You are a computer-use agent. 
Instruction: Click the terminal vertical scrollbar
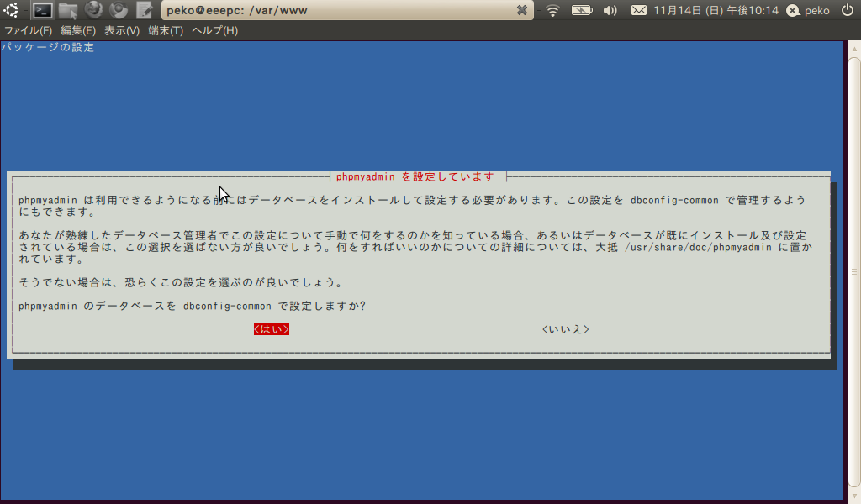pos(854,271)
